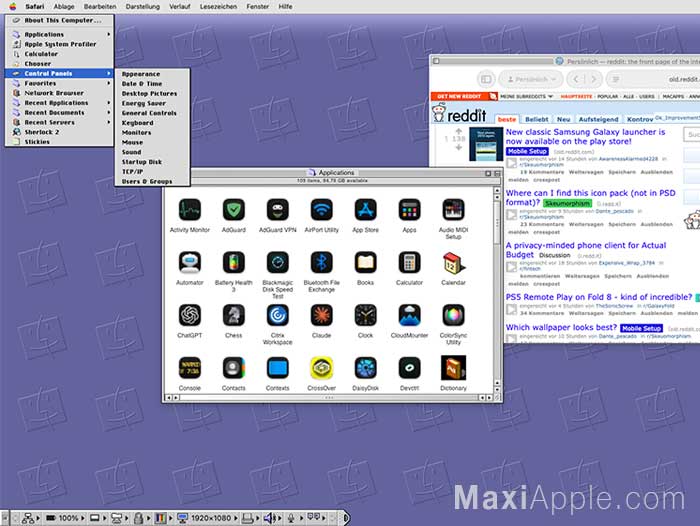Expand Recent Servers submenu
Viewport: 700px width, 526px height.
[x=59, y=122]
